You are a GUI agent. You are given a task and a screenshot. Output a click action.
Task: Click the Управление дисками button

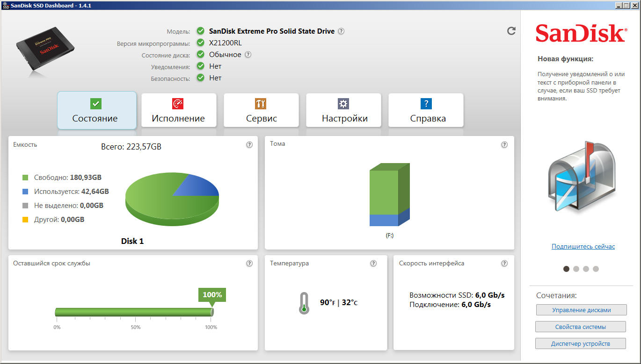coord(581,310)
